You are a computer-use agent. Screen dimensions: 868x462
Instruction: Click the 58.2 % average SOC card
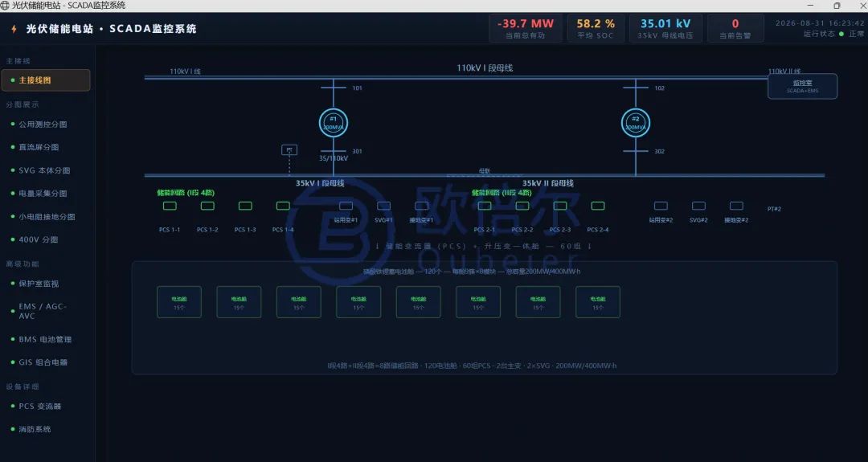596,29
